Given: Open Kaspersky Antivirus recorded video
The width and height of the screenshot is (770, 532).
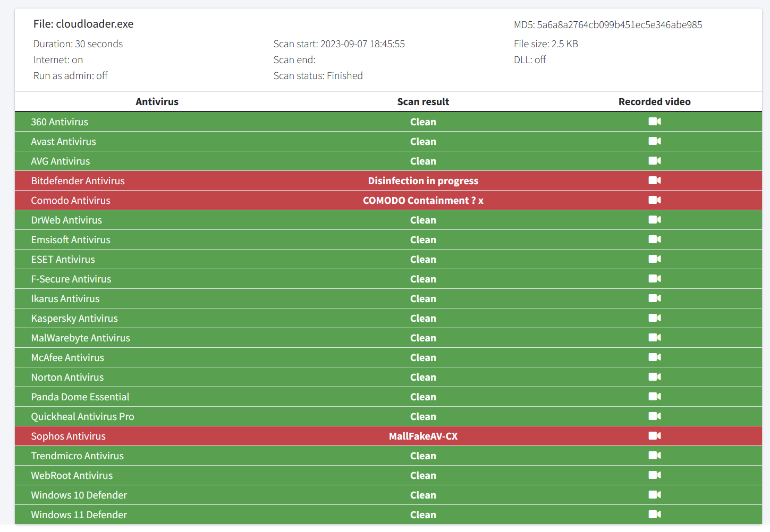Looking at the screenshot, I should tap(655, 318).
